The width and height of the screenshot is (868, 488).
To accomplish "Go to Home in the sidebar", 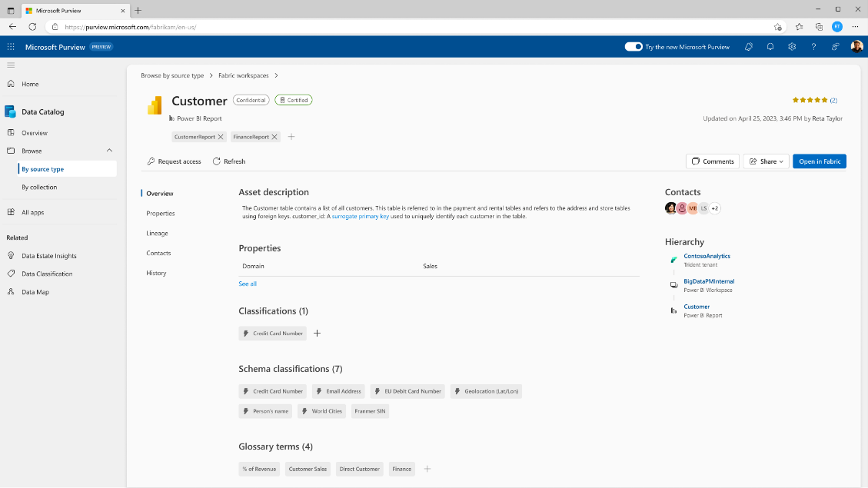I will click(x=30, y=84).
